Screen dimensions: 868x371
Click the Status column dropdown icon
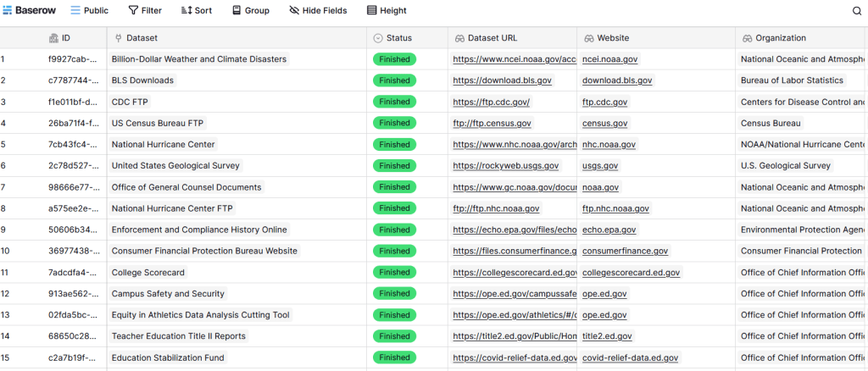click(378, 38)
